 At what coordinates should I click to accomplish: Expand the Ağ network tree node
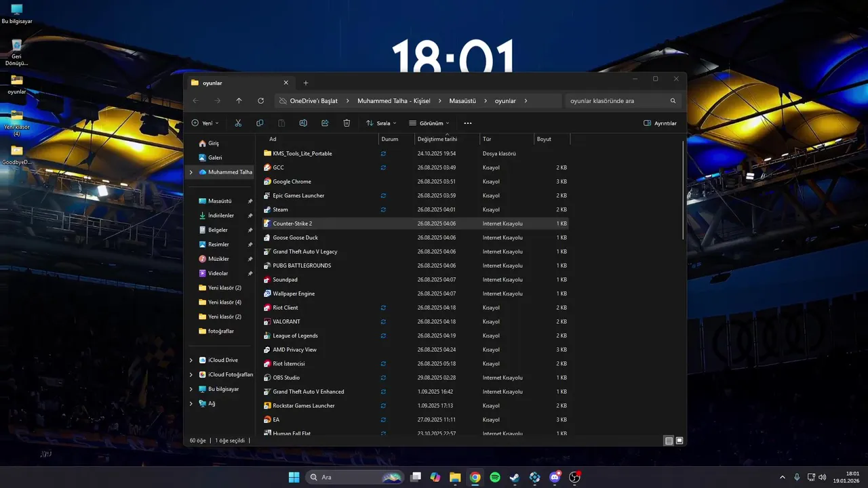191,403
